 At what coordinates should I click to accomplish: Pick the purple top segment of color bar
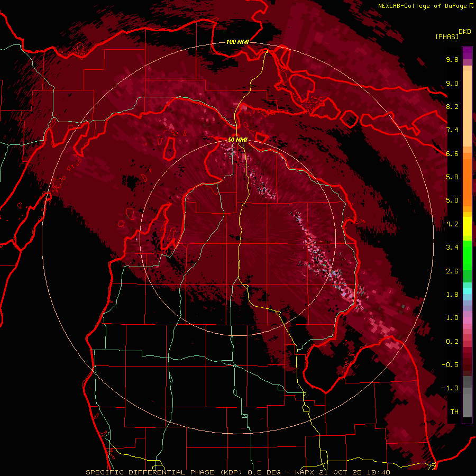coord(467,53)
